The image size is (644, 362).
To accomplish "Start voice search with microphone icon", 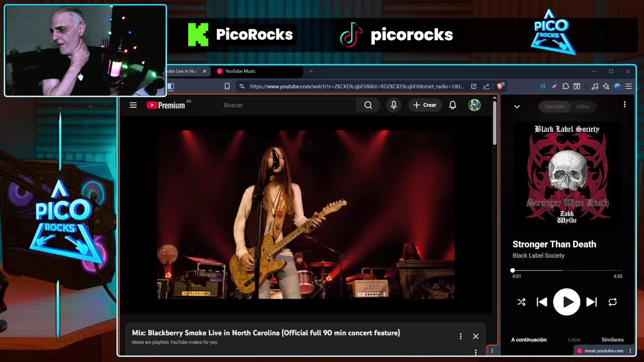I will [394, 105].
